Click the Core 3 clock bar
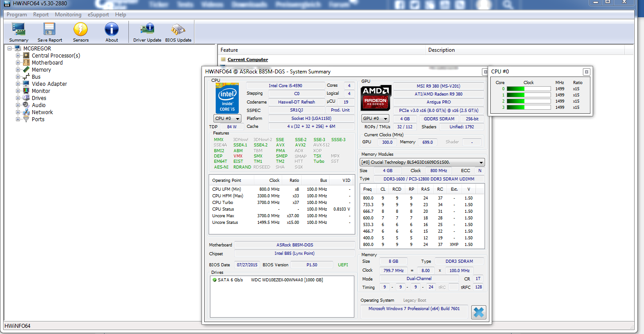644x334 pixels. pos(528,107)
